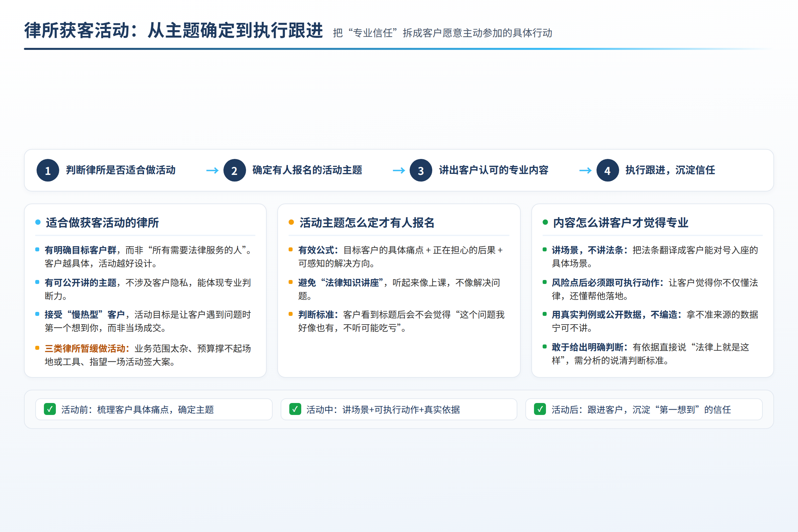Click bullet text 有明确目标客户群
The width and height of the screenshot is (798, 532).
coord(80,250)
